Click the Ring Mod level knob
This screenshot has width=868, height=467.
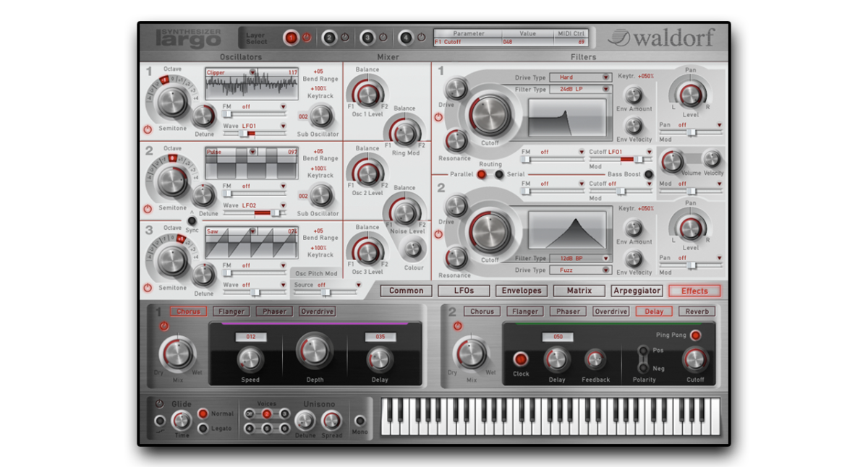[406, 132]
